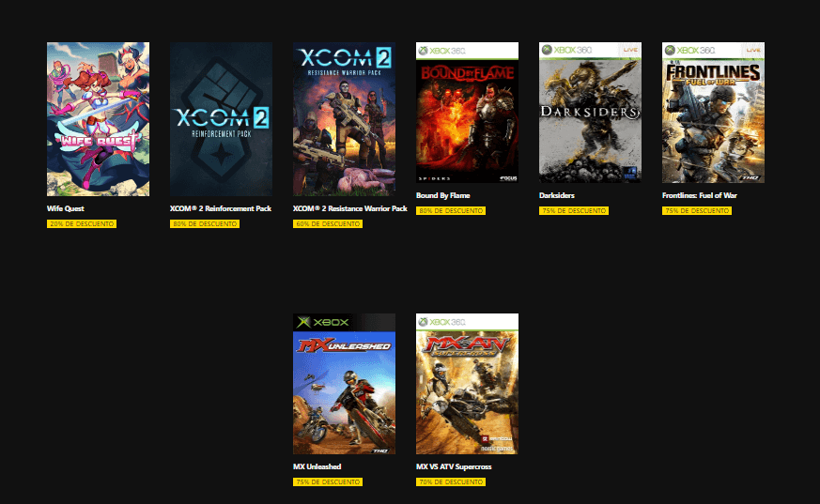
Task: Click the Bound By Flame box art
Action: click(467, 113)
